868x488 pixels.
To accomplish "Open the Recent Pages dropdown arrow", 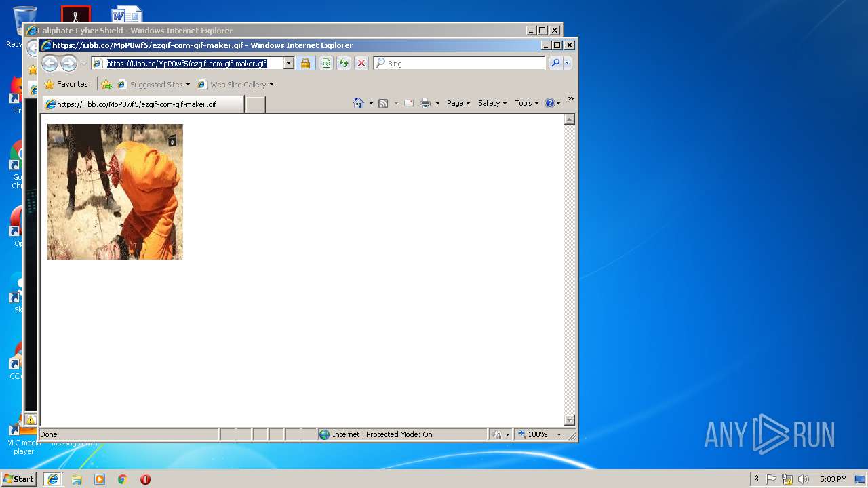I will click(83, 64).
